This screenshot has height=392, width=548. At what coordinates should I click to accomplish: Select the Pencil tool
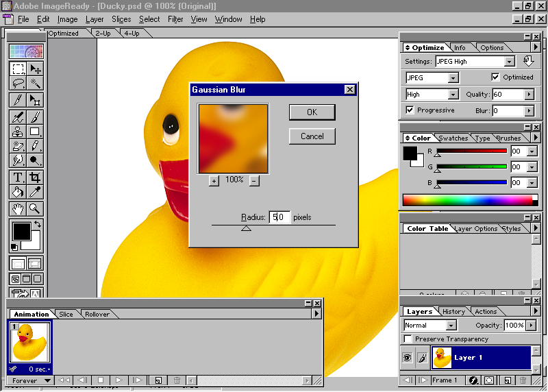point(35,146)
